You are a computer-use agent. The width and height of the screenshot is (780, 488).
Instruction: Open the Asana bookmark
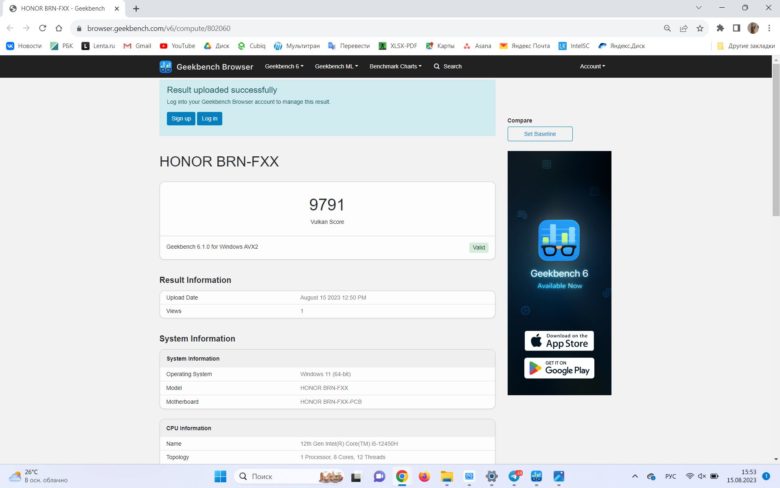pos(477,46)
